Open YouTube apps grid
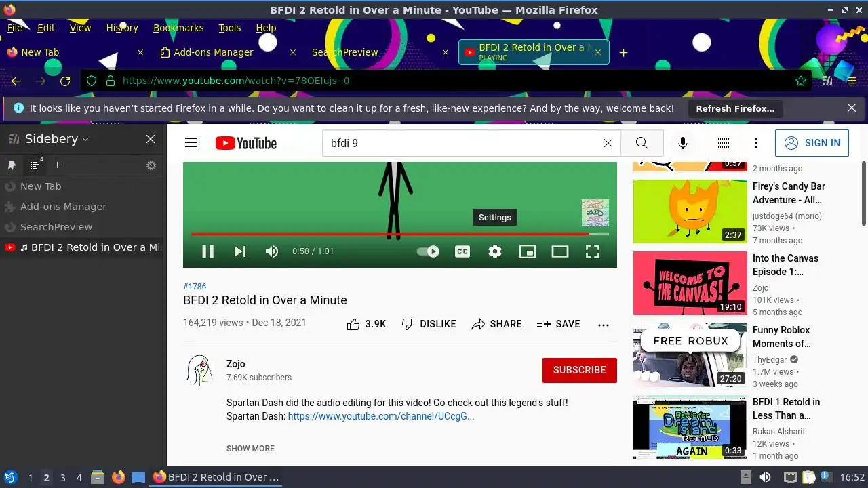This screenshot has height=488, width=868. [724, 143]
